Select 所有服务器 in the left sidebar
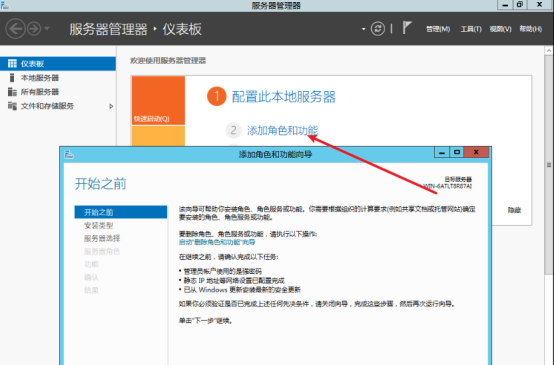The image size is (554, 365). [58, 92]
